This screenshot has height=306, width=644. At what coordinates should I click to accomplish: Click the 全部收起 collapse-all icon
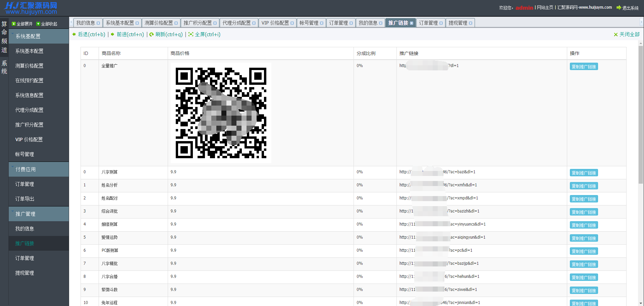[38, 24]
